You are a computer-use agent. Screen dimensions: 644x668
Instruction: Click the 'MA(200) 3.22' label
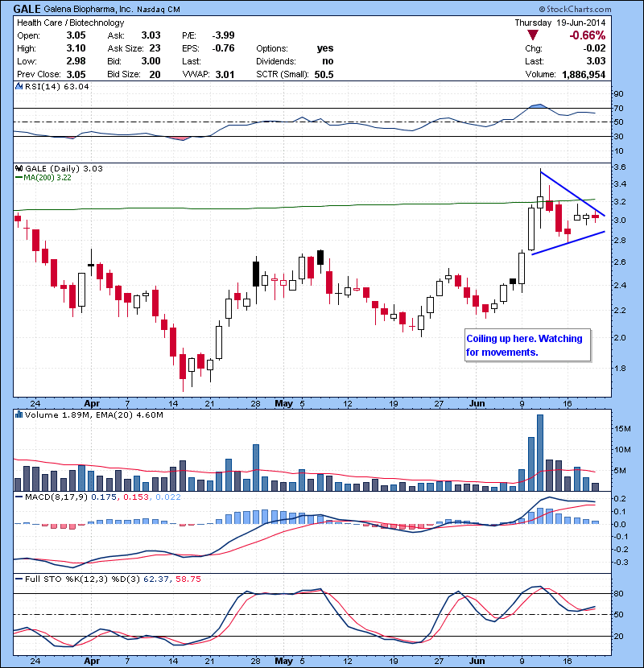pyautogui.click(x=47, y=178)
